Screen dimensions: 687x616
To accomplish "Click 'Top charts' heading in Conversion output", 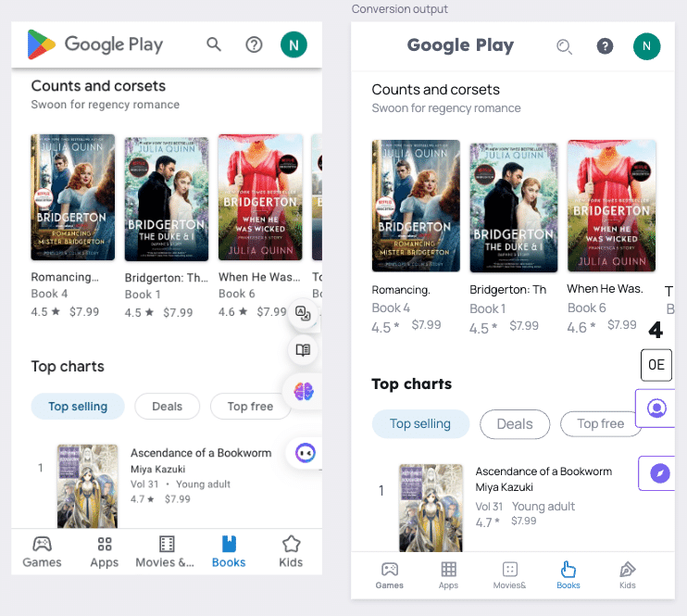I will 411,384.
